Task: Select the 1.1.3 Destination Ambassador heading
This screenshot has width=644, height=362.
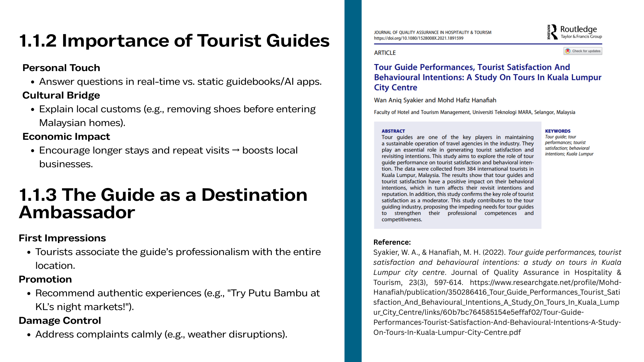Action: [x=163, y=203]
